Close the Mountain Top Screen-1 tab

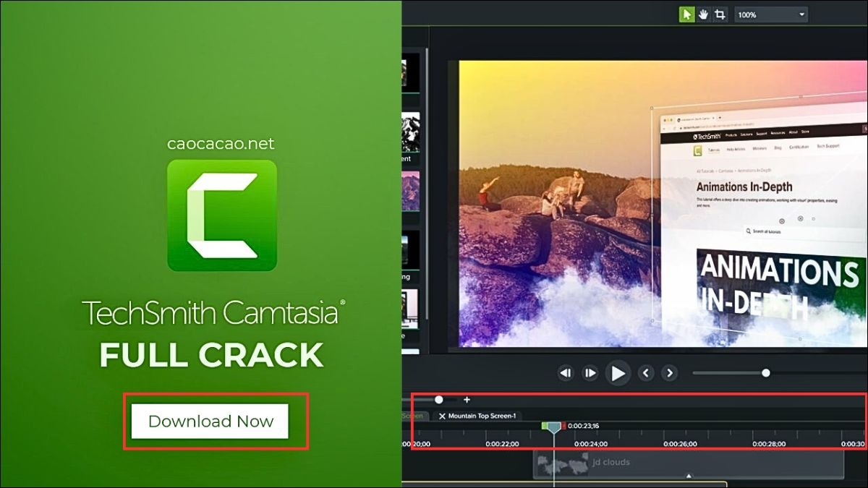click(442, 416)
